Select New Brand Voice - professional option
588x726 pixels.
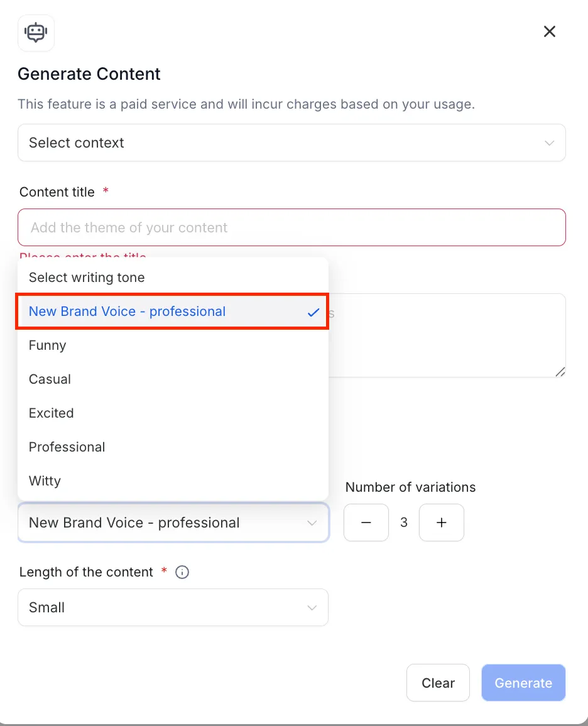[128, 312]
